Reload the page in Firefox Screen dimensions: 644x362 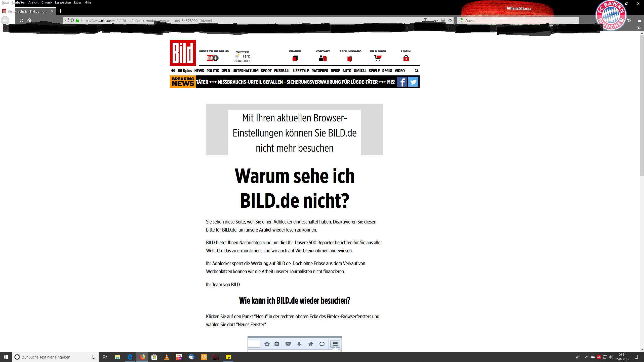pyautogui.click(x=21, y=20)
